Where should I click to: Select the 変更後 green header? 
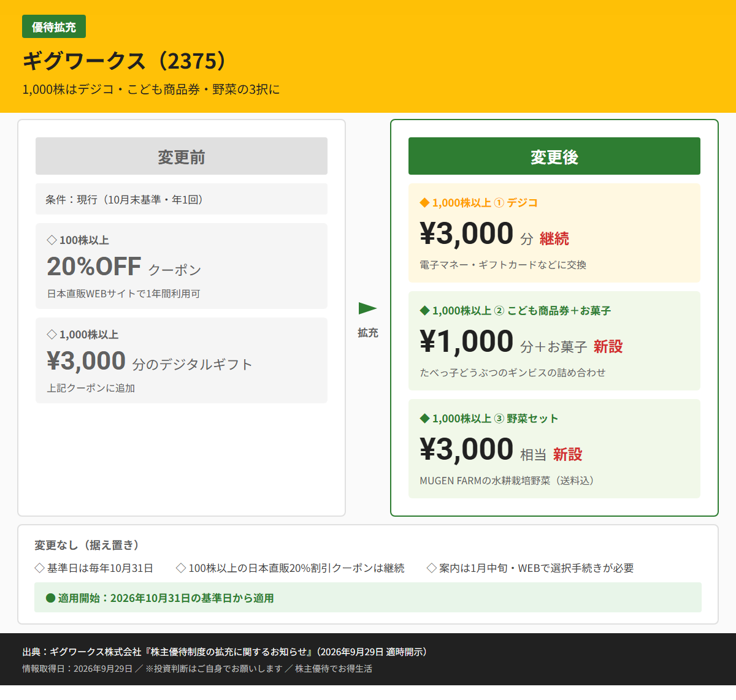pos(554,156)
